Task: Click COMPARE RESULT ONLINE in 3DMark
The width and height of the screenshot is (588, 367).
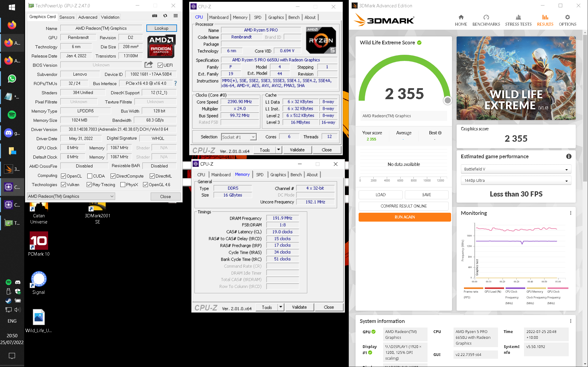Action: [404, 206]
